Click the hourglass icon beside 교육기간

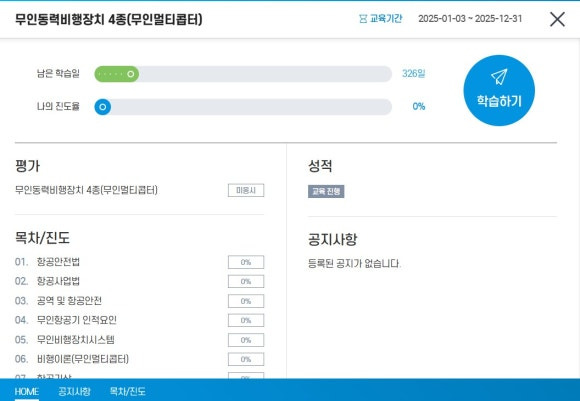pyautogui.click(x=363, y=18)
